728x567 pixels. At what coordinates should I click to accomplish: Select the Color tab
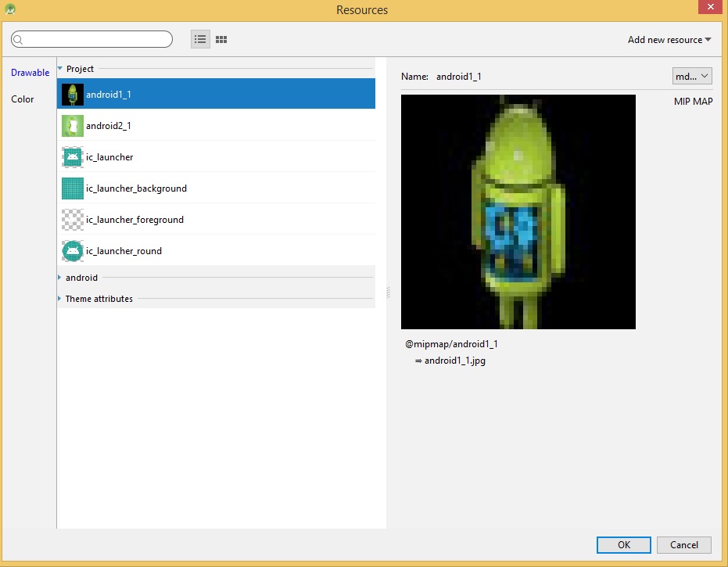pos(23,99)
